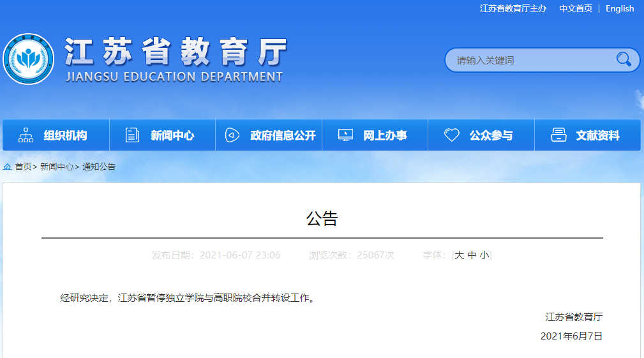
Task: Click the 江苏省教育厅主办 link
Action: (x=513, y=9)
